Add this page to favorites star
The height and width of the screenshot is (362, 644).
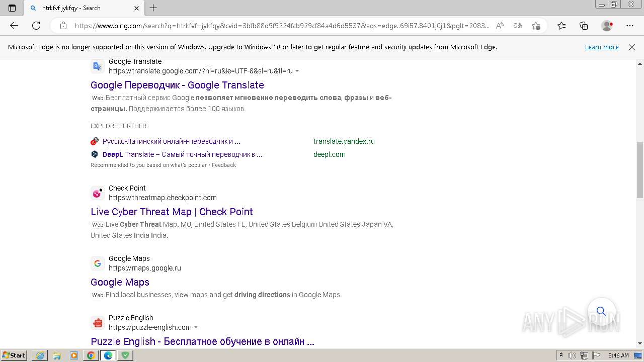coord(536,26)
